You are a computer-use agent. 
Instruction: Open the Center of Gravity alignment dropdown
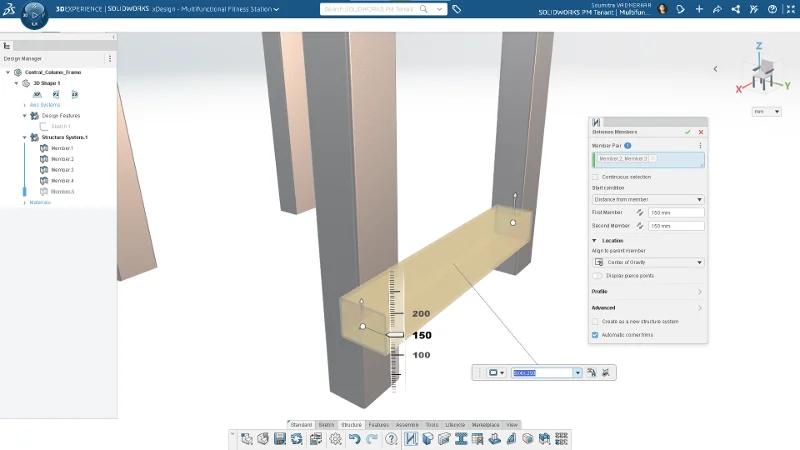[x=648, y=262]
